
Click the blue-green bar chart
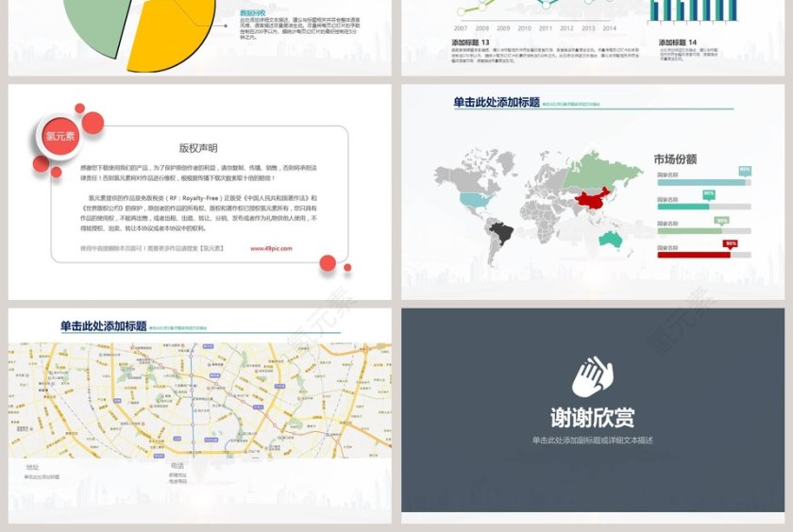(693, 11)
